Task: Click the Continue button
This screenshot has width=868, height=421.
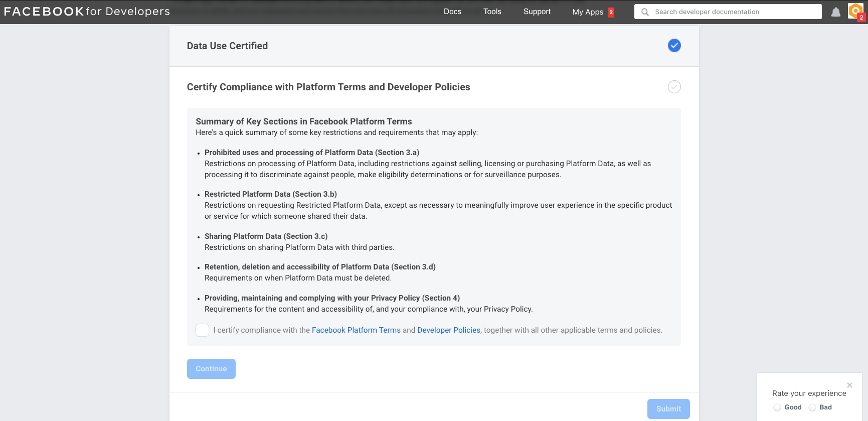Action: click(x=211, y=369)
